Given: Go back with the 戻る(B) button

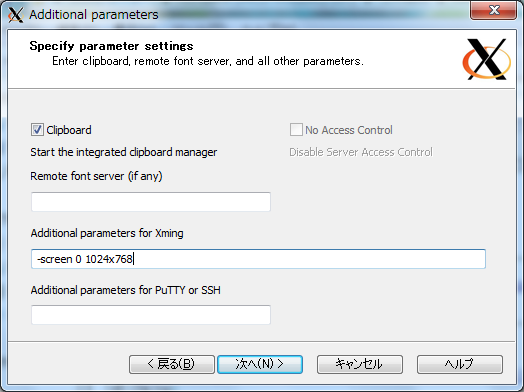Looking at the screenshot, I should (x=172, y=364).
